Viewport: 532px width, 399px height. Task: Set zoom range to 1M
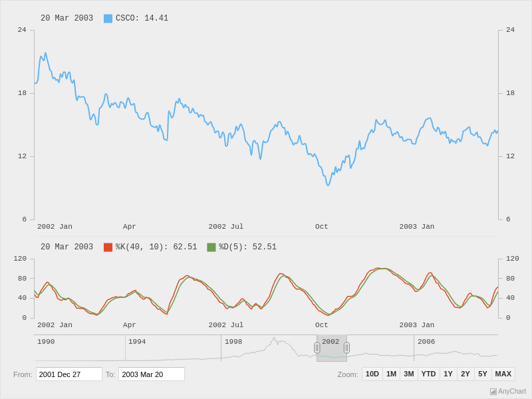point(391,374)
